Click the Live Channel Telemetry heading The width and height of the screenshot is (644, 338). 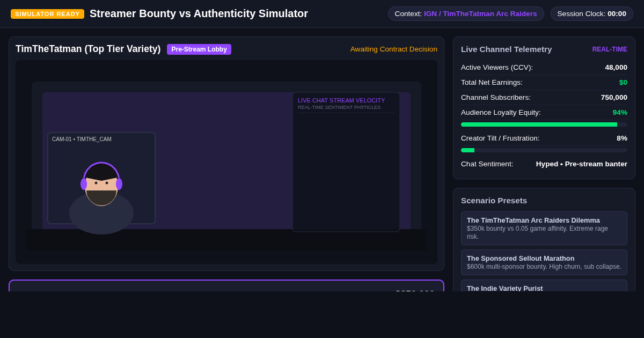point(506,49)
